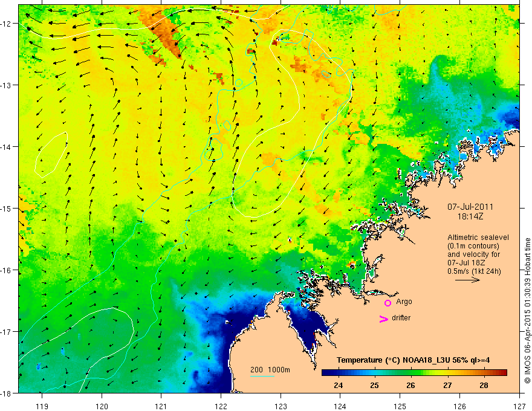Click the time label 18:14Z
Viewport: 532px width, 411px height.
pos(470,216)
